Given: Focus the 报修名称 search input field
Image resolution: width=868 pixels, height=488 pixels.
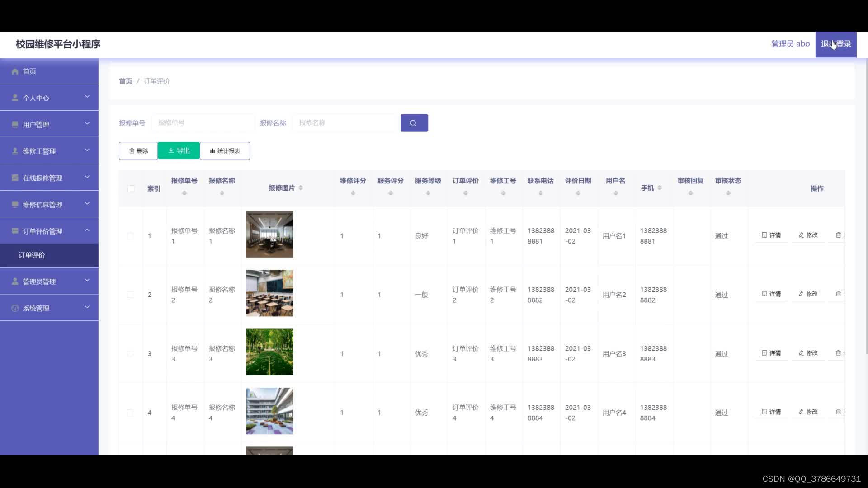Looking at the screenshot, I should (x=344, y=123).
